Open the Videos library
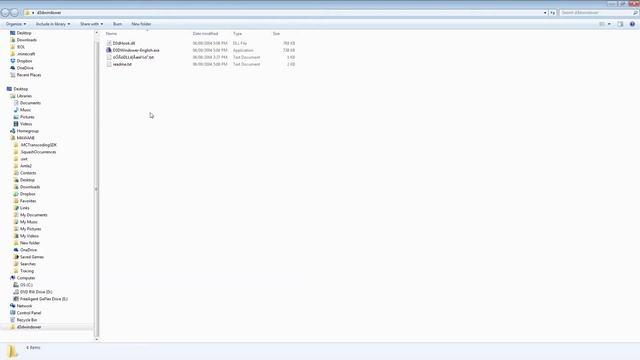The width and height of the screenshot is (640, 360). coord(26,124)
